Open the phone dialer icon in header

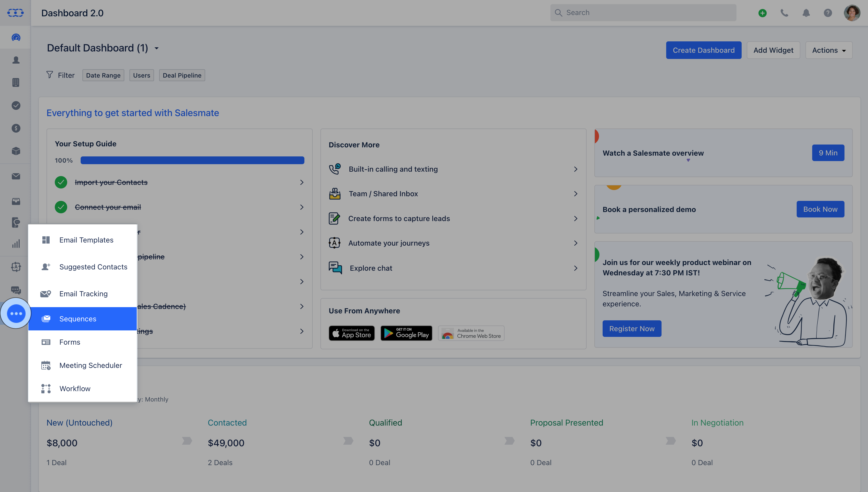click(x=784, y=13)
